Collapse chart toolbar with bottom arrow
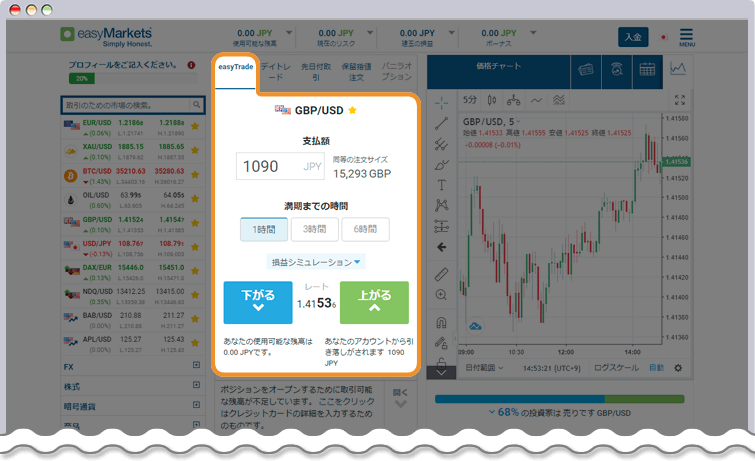 click(x=441, y=372)
